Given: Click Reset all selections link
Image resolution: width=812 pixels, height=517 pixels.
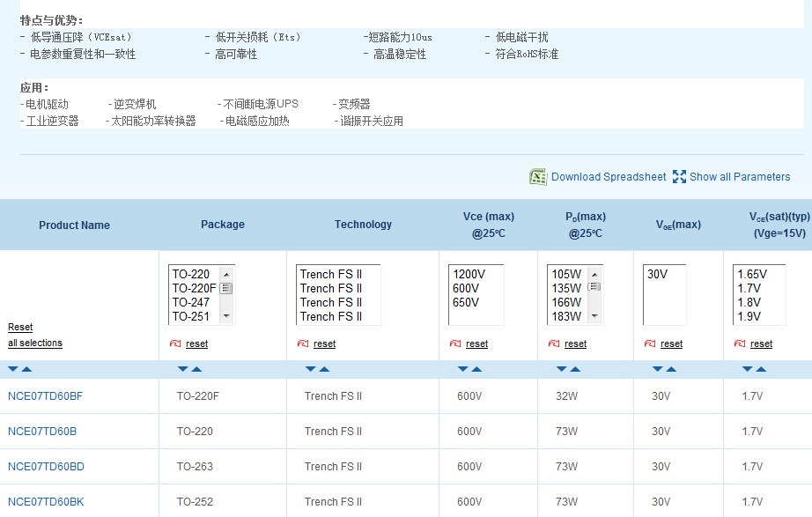Looking at the screenshot, I should pyautogui.click(x=34, y=335).
